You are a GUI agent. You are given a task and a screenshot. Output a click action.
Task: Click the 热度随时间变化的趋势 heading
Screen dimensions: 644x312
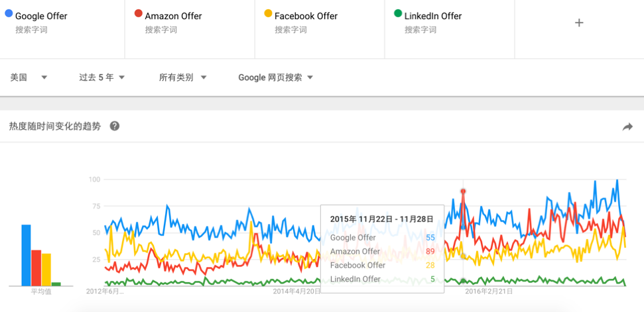(55, 126)
